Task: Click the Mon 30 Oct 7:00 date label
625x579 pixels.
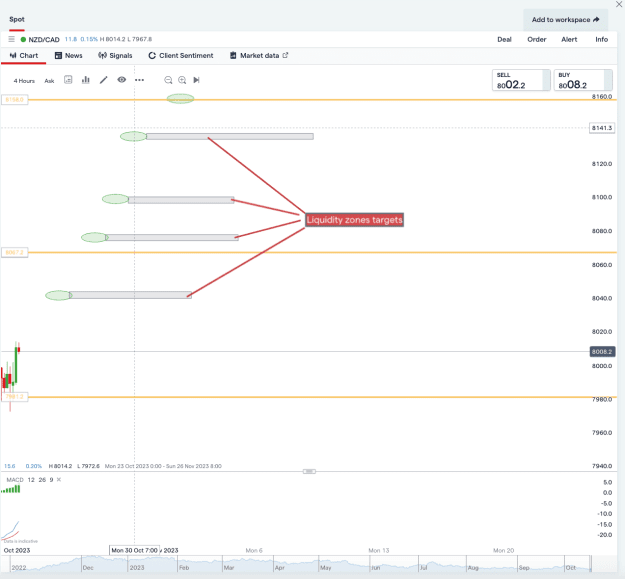Action: [134, 550]
